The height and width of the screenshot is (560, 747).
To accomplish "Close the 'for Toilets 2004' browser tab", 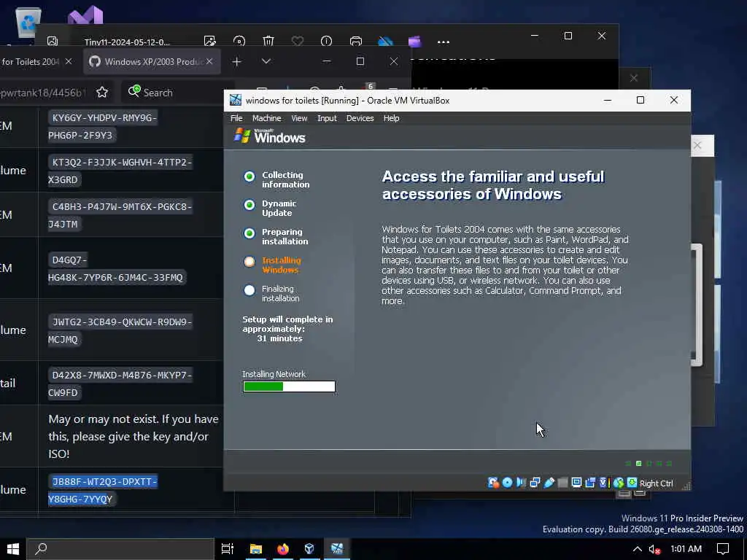I will pyautogui.click(x=69, y=61).
